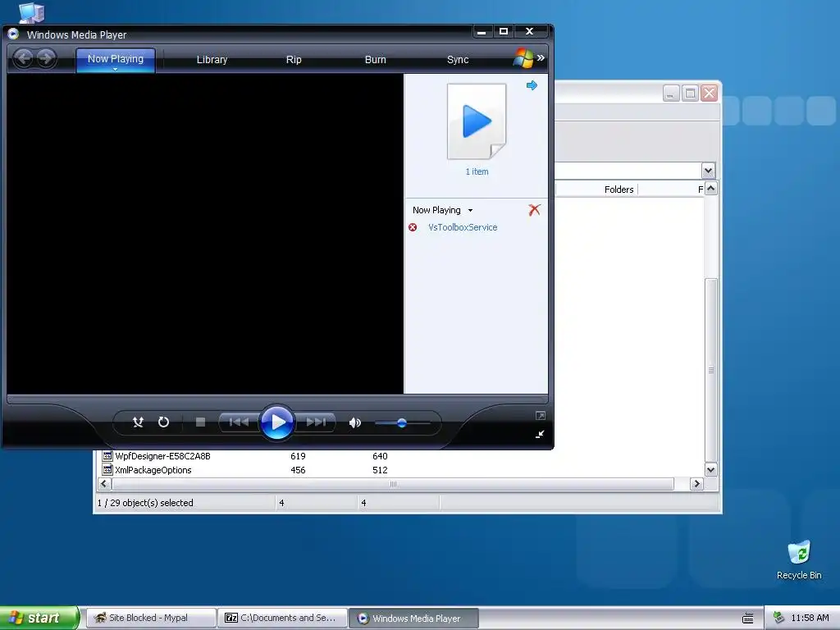The height and width of the screenshot is (630, 840).
Task: Click the Safely Remove Hardware tray icon
Action: click(778, 618)
